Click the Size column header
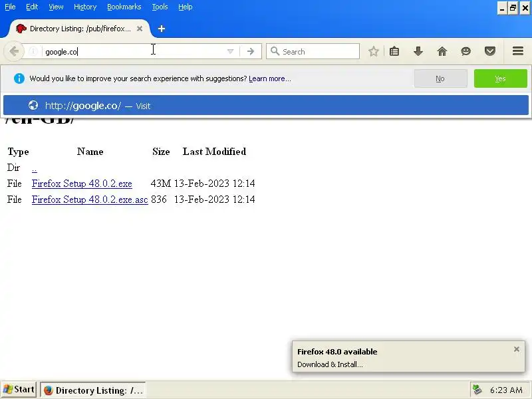 click(161, 152)
